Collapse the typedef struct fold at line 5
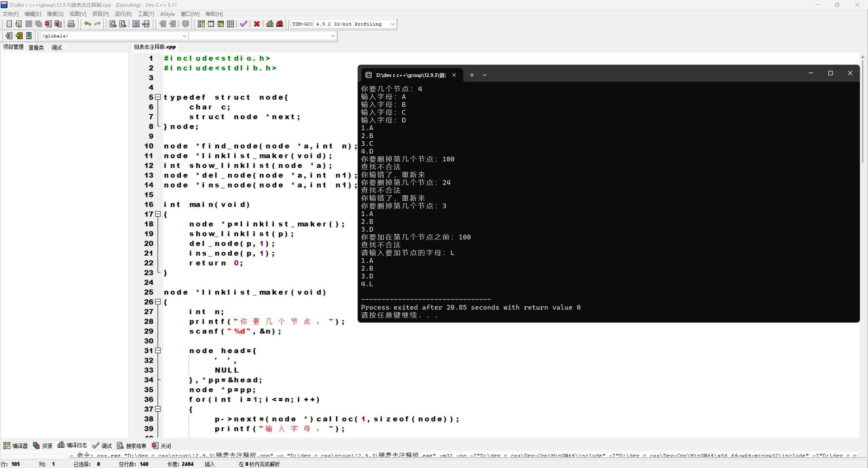Viewport: 868px width, 468px height. pos(158,97)
